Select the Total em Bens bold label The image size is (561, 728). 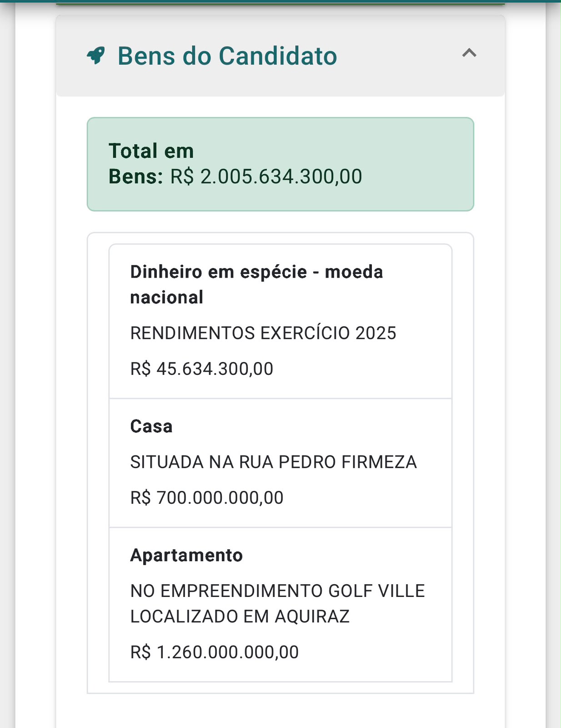[151, 163]
